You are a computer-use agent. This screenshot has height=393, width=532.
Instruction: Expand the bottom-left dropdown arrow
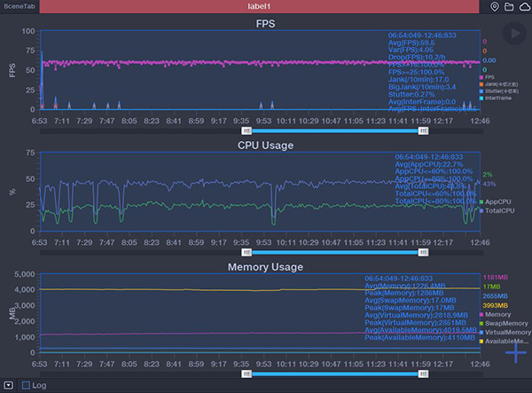(x=8, y=386)
